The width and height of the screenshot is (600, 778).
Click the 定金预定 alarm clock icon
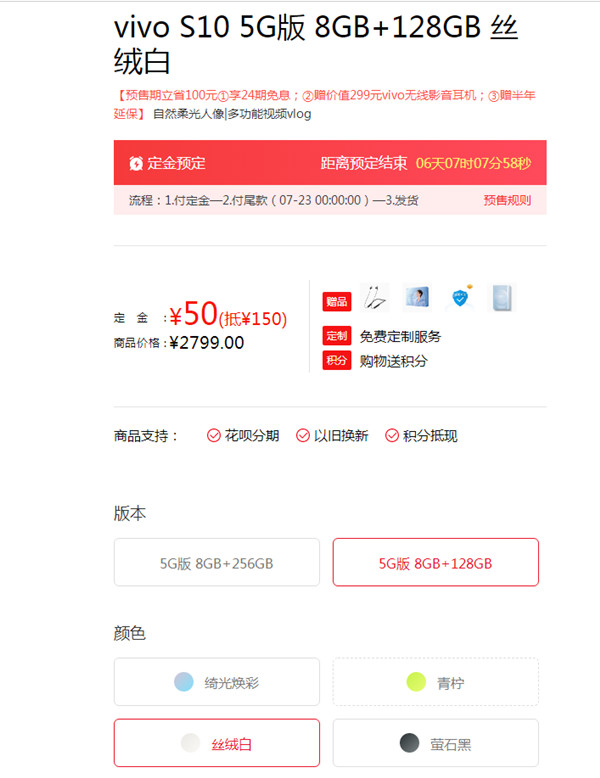click(136, 163)
